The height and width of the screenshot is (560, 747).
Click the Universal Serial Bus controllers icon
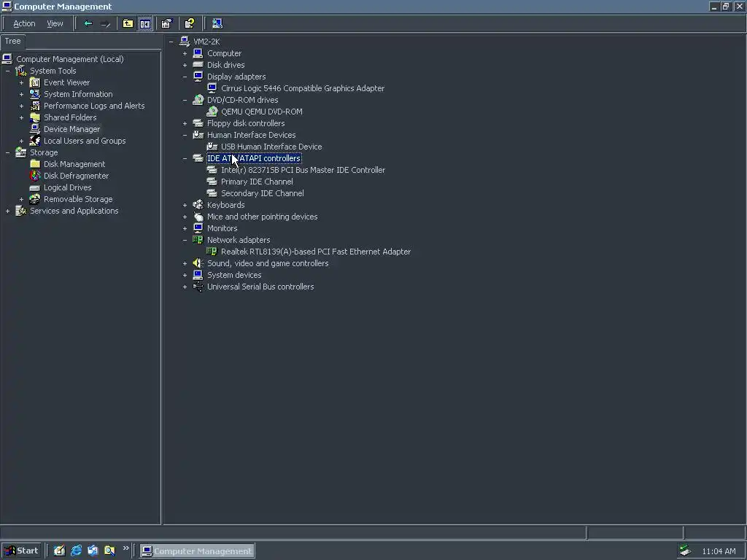[x=198, y=287]
